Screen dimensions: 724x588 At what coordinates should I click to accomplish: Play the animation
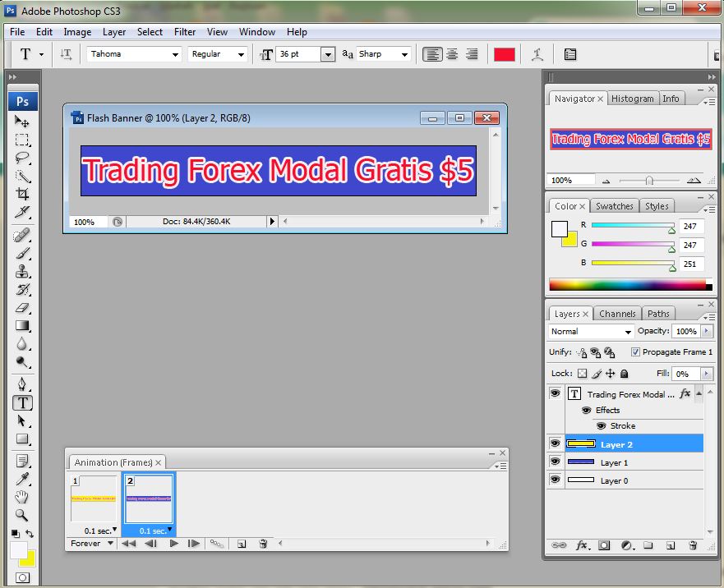[x=174, y=544]
